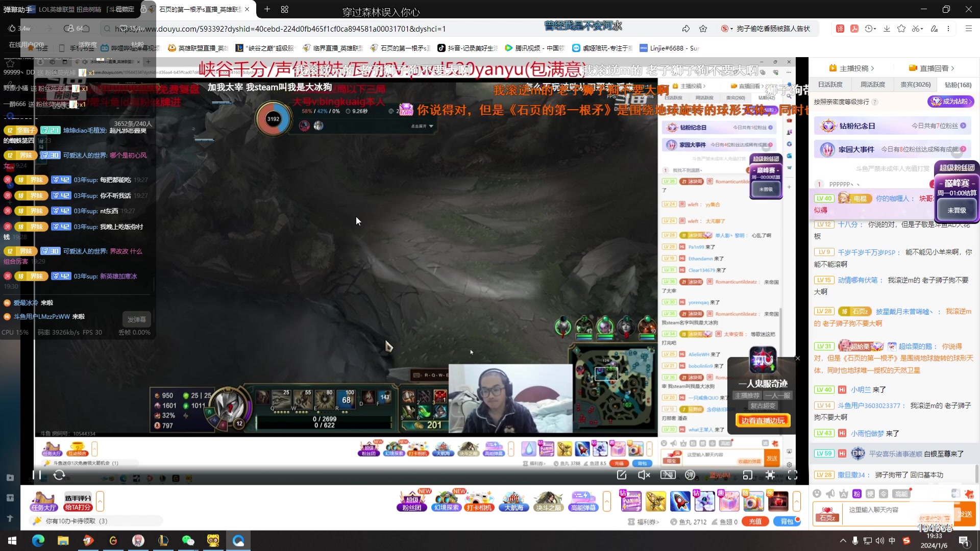This screenshot has height=551, width=980.
Task: Open 任务大厅 task hall icon
Action: click(43, 501)
